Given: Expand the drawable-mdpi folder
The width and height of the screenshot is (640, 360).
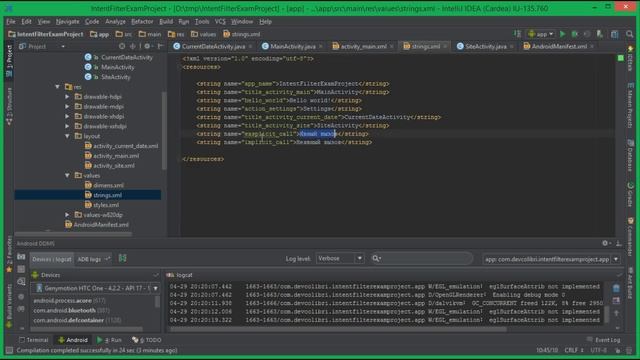Looking at the screenshot, I should click(67, 107).
